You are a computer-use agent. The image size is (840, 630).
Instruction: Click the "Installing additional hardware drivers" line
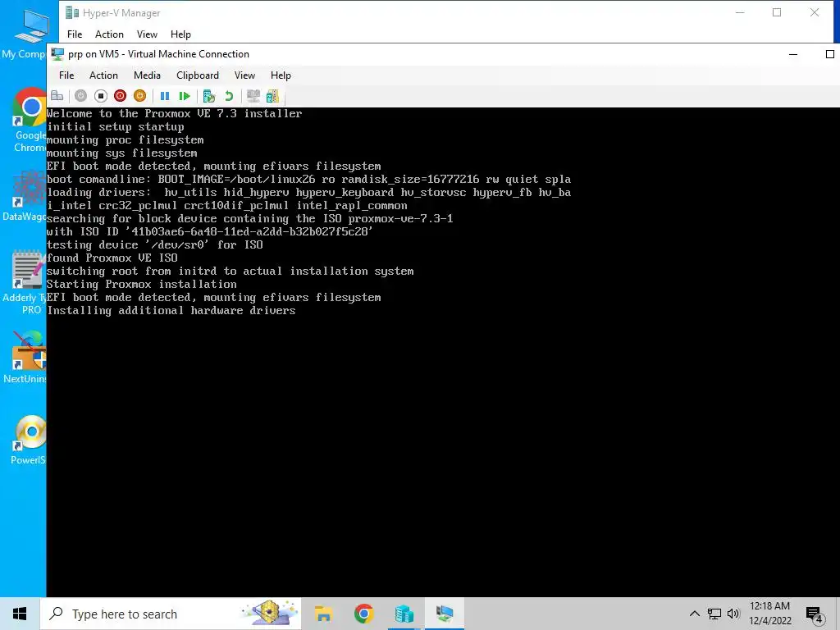coord(171,311)
